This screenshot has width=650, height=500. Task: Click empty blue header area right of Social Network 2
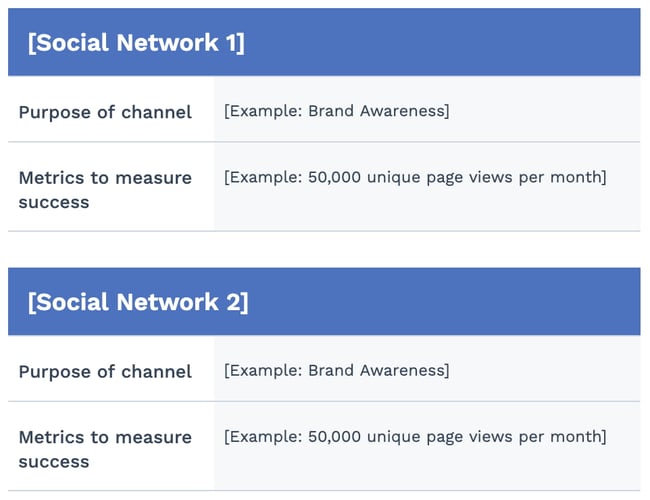[450, 302]
